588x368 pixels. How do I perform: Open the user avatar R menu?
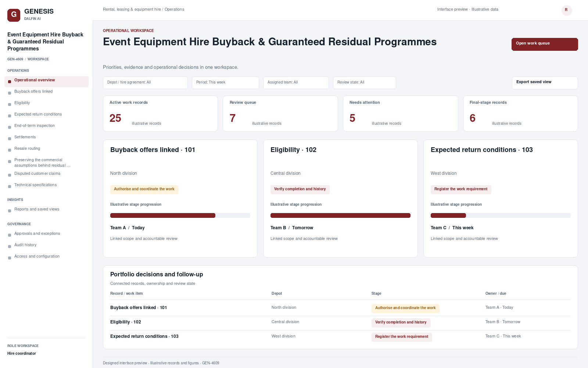(x=567, y=10)
